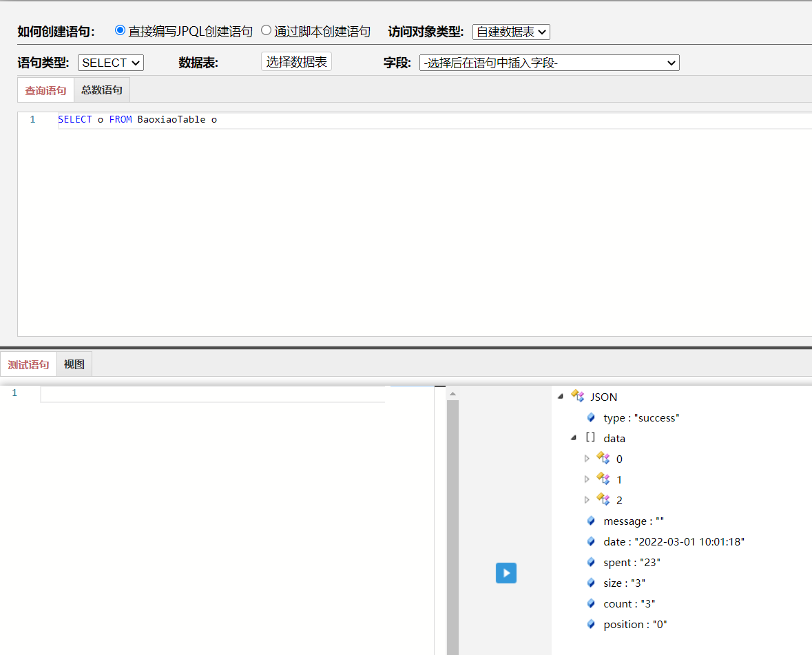The width and height of the screenshot is (812, 655).
Task: Click the blue gem icon beside spent
Action: point(591,562)
